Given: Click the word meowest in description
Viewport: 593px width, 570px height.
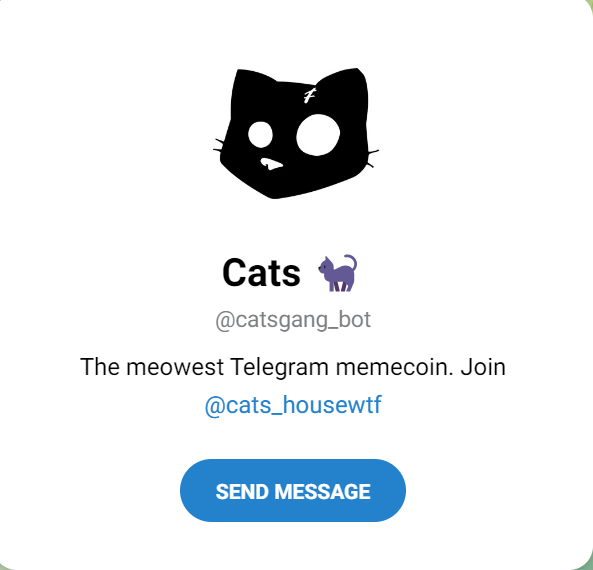Looking at the screenshot, I should point(175,367).
